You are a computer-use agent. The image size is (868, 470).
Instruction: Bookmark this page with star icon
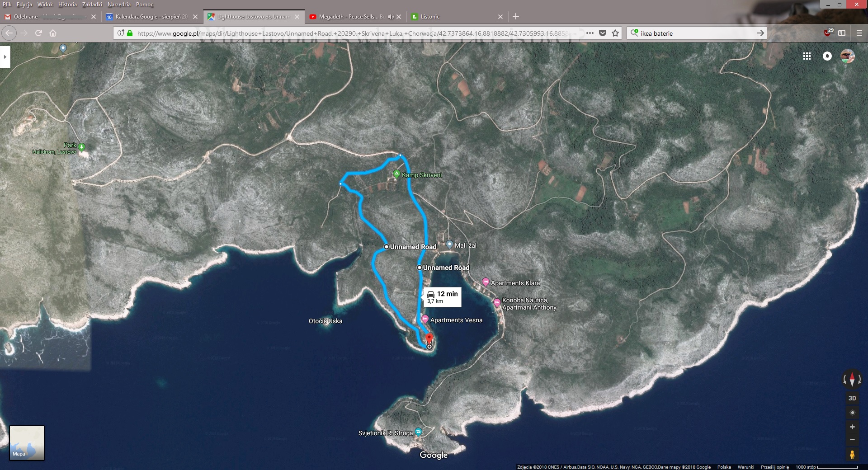[x=615, y=33]
